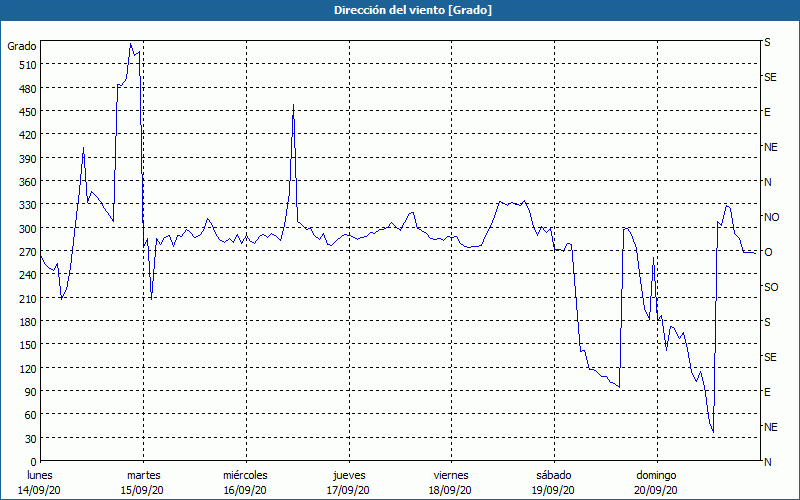The image size is (800, 500).
Task: Select the '19/09/20' date label
Action: tap(554, 490)
